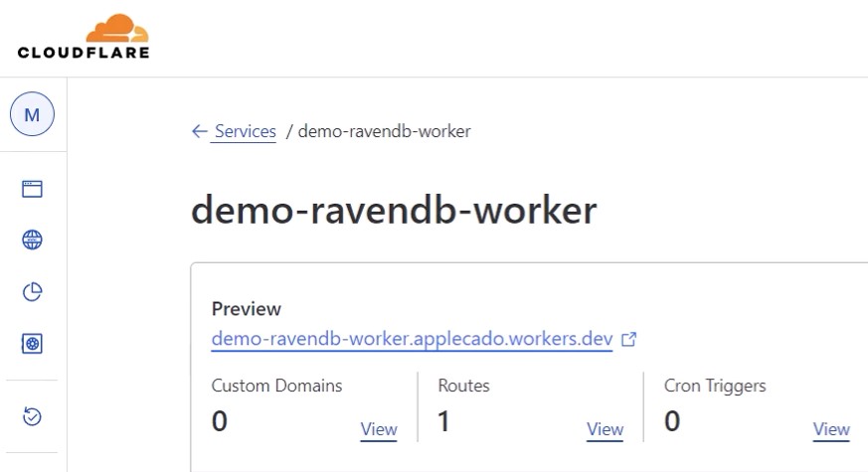Open the Websites browser-window sidebar icon
This screenshot has width=868, height=472.
pyautogui.click(x=32, y=189)
